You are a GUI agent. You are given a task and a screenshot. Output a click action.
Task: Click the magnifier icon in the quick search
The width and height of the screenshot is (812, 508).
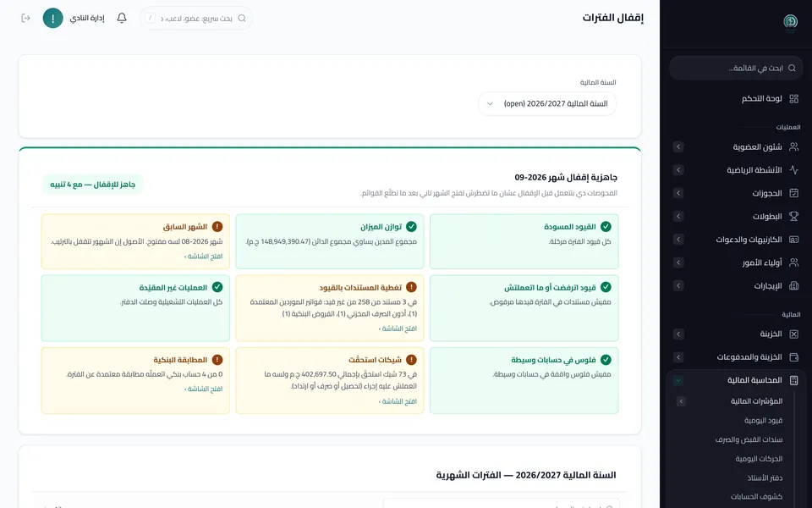[242, 18]
